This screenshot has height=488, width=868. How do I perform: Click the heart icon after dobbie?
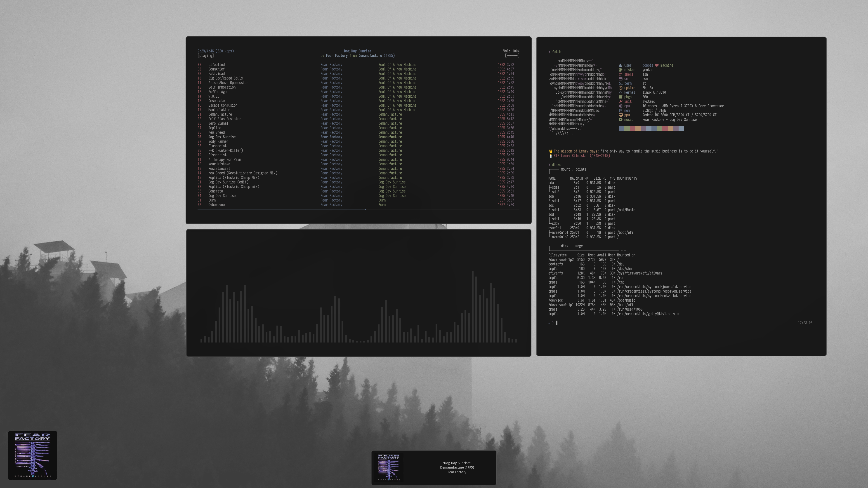point(656,65)
